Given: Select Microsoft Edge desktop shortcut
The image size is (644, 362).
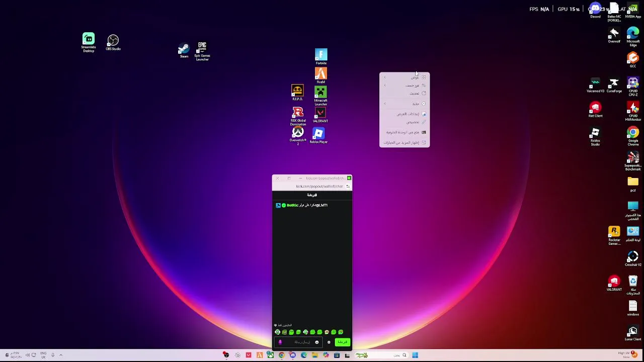Looking at the screenshot, I should pos(633,38).
